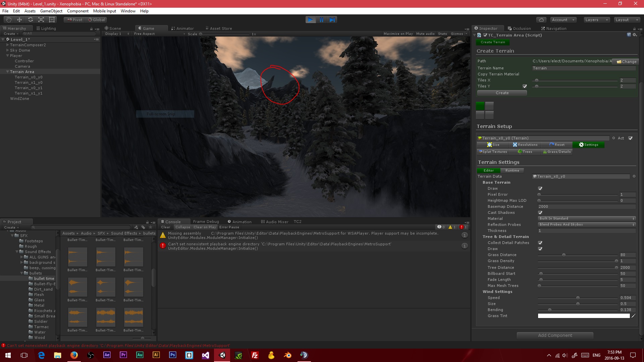This screenshot has width=644, height=362.
Task: Click the Pause button
Action: [x=321, y=20]
